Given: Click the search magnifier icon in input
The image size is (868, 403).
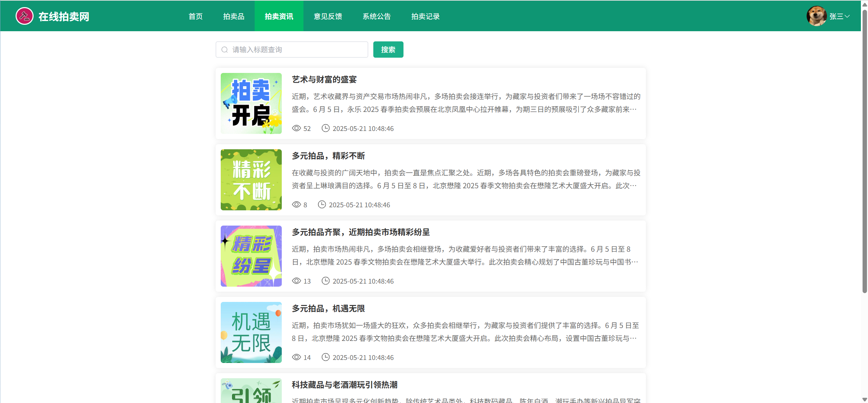Looking at the screenshot, I should (224, 50).
